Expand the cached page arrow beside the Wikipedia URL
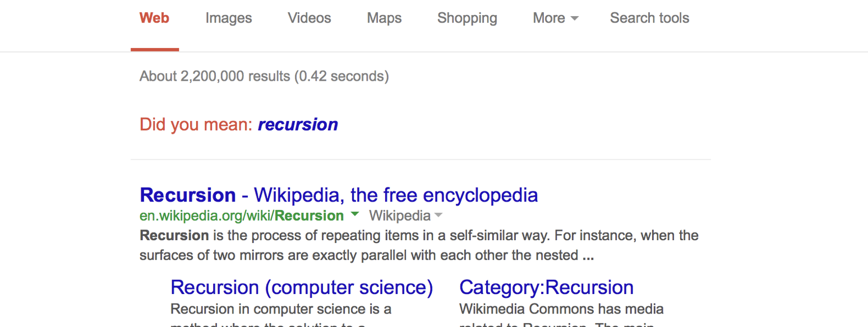The width and height of the screenshot is (868, 327). [x=355, y=215]
